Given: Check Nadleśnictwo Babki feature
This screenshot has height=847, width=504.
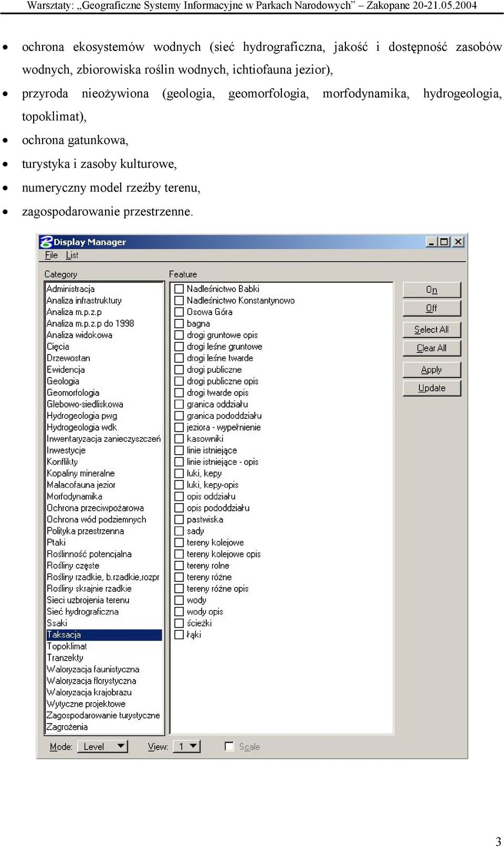Looking at the screenshot, I should (x=179, y=289).
